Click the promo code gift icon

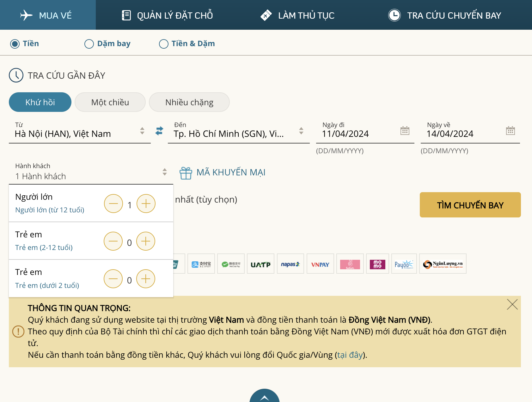coord(186,173)
